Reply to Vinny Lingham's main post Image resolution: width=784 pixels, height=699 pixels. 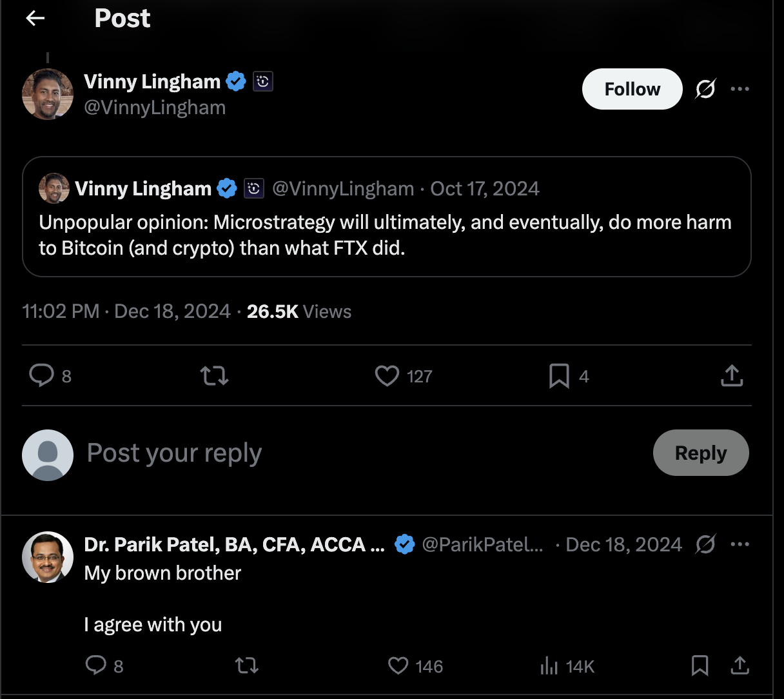pos(42,375)
